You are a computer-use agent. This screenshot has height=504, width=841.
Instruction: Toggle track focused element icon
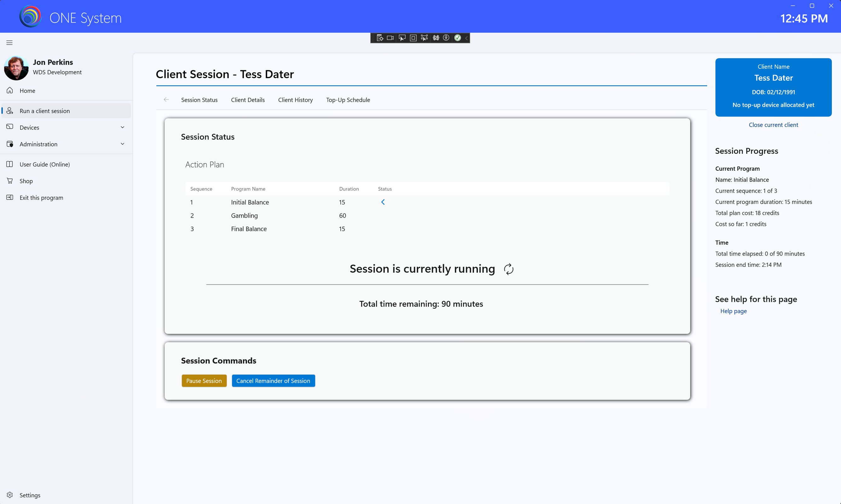424,38
